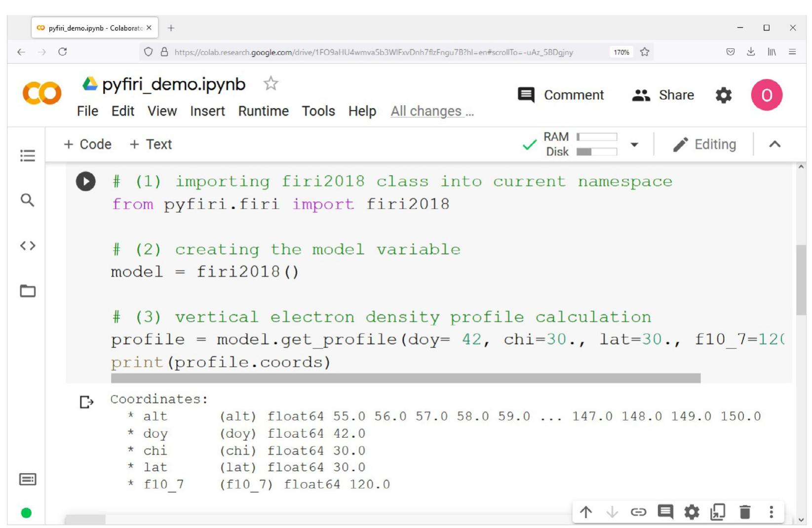Open the terminal panel icon at bottom left
The height and width of the screenshot is (528, 812).
pyautogui.click(x=28, y=479)
